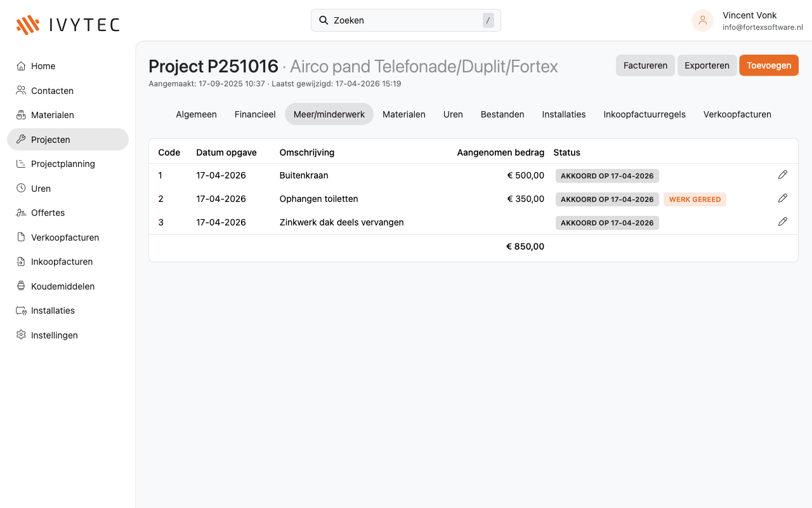Edit the Buitenkraan row with the pencil icon

782,175
